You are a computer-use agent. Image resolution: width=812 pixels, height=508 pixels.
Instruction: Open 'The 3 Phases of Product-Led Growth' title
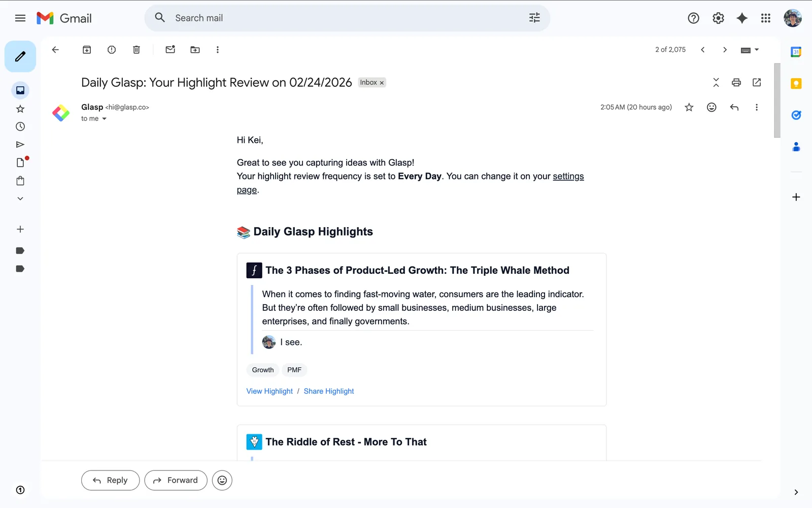pos(417,270)
